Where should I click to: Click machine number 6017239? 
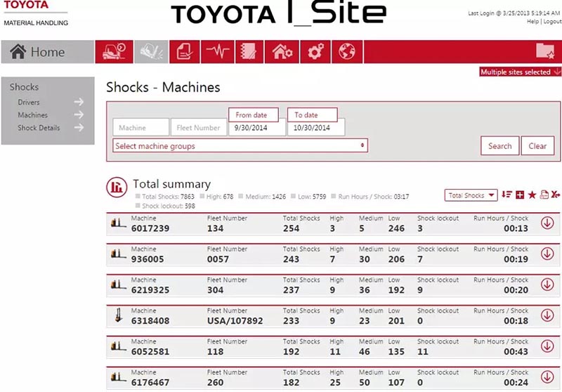(x=150, y=228)
